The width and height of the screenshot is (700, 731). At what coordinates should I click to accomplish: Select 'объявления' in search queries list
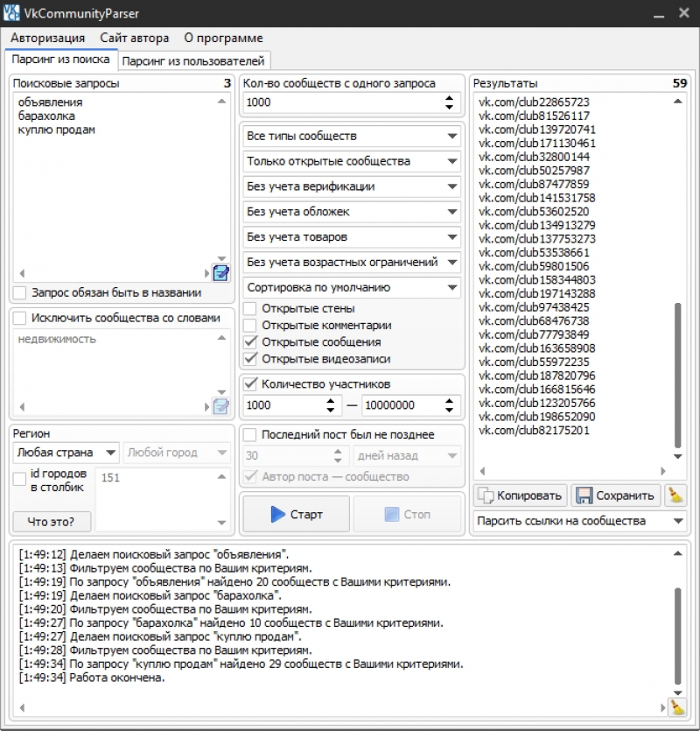(x=51, y=102)
